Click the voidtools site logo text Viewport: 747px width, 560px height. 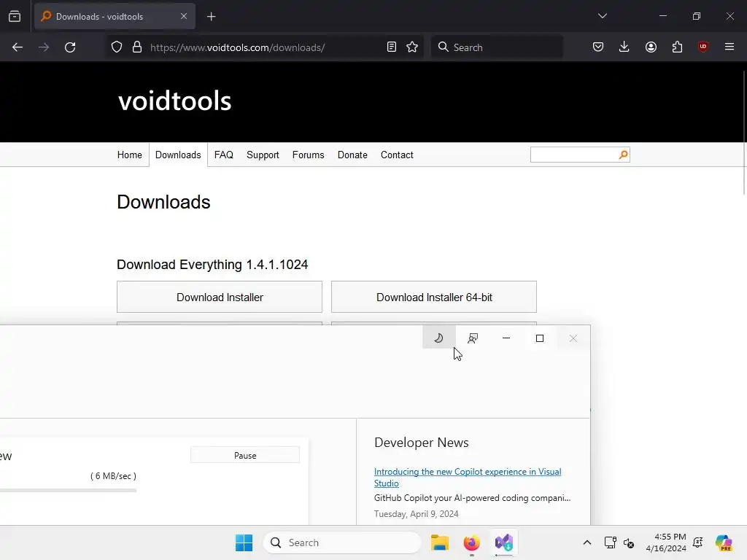pos(175,101)
